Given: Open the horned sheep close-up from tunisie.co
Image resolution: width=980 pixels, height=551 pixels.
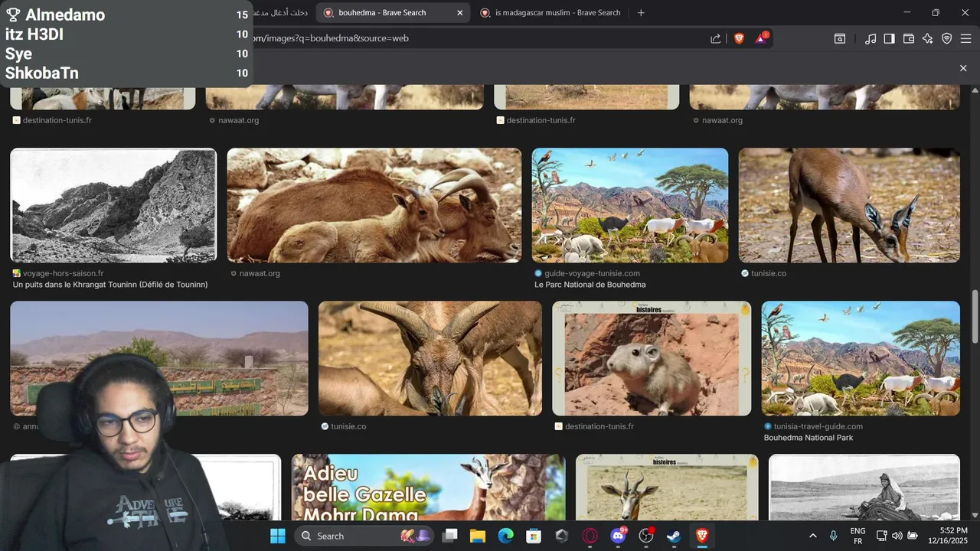Looking at the screenshot, I should (430, 358).
